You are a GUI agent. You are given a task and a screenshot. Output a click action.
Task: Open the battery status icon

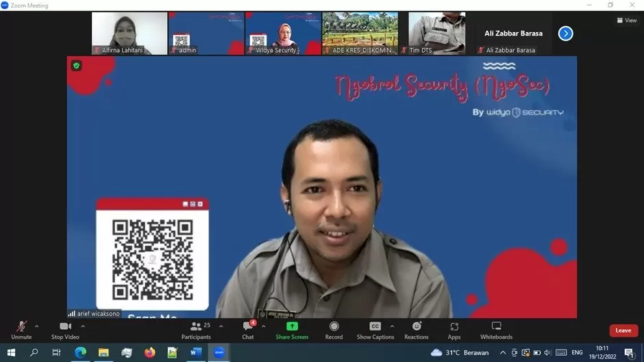(537, 352)
